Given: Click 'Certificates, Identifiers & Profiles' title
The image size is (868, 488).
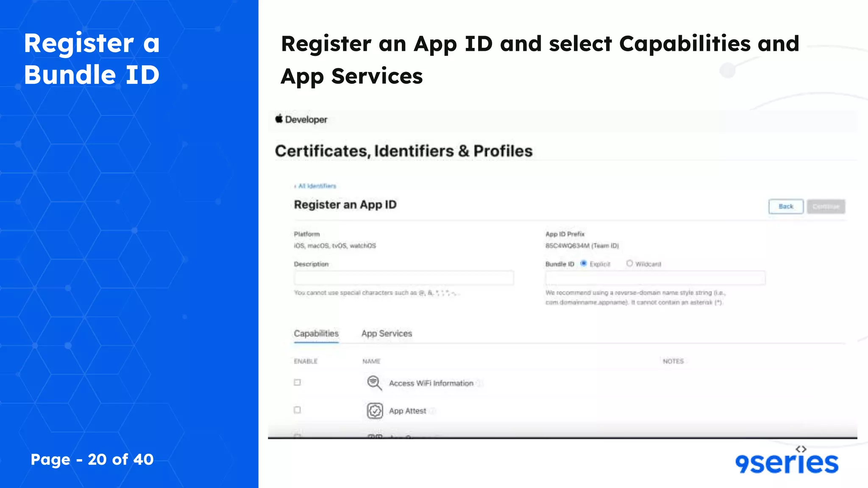Looking at the screenshot, I should pyautogui.click(x=403, y=151).
